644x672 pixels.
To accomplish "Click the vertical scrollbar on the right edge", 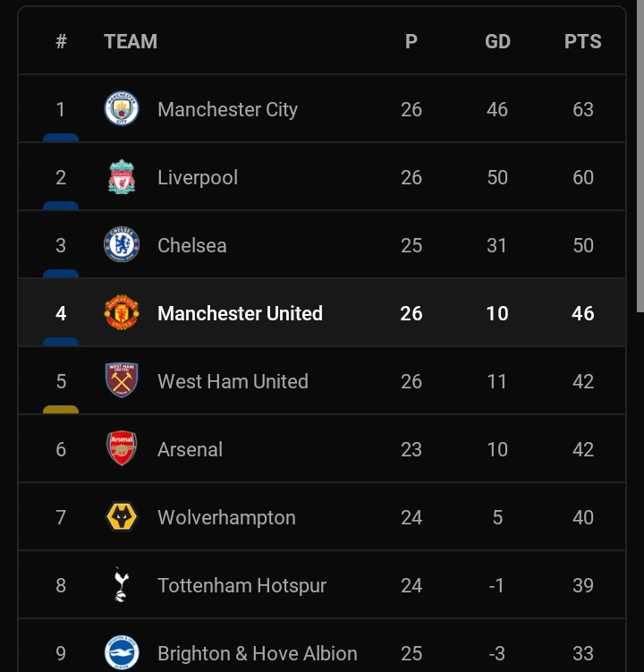I will click(640, 157).
